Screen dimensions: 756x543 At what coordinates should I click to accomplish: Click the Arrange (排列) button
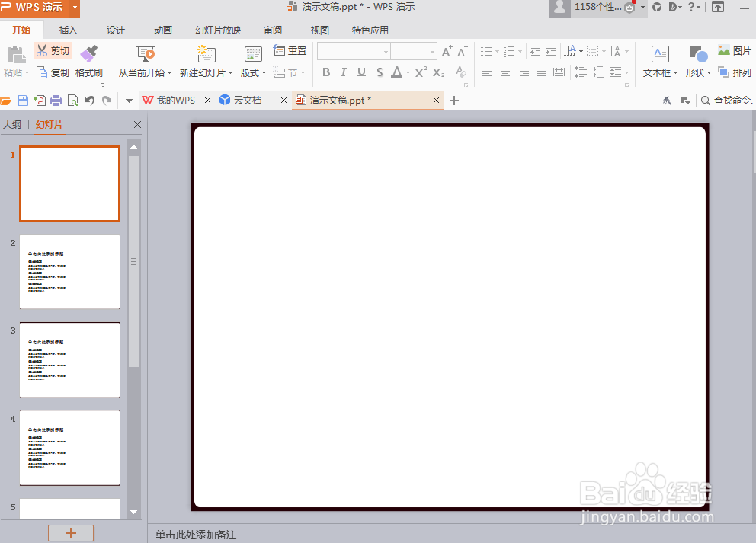pos(735,73)
